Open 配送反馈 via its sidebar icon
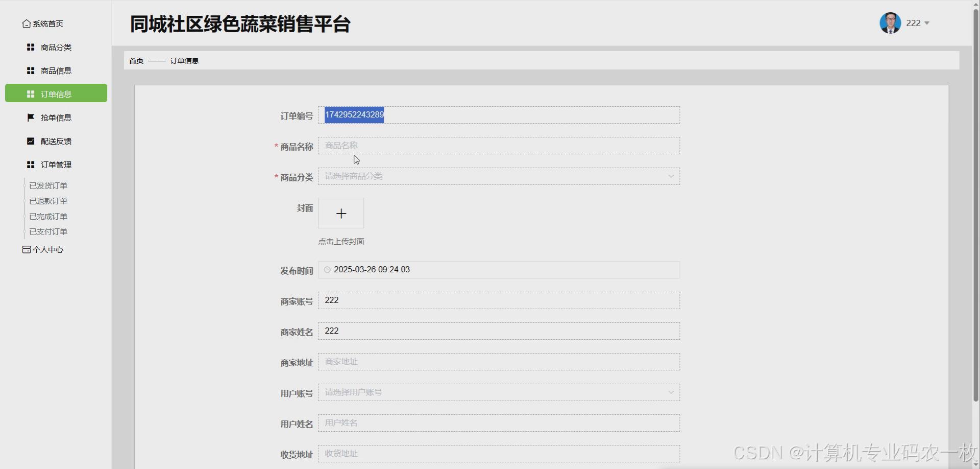The width and height of the screenshot is (980, 469). tap(31, 140)
